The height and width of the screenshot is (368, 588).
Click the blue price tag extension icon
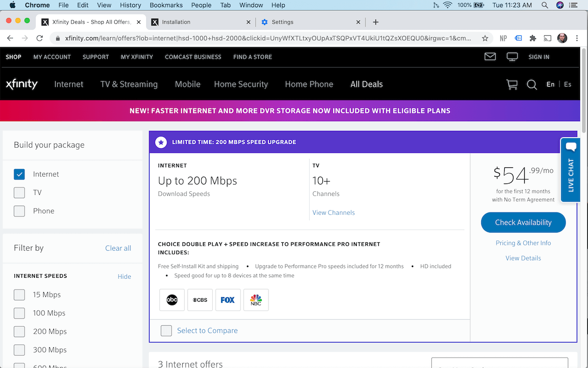(518, 38)
